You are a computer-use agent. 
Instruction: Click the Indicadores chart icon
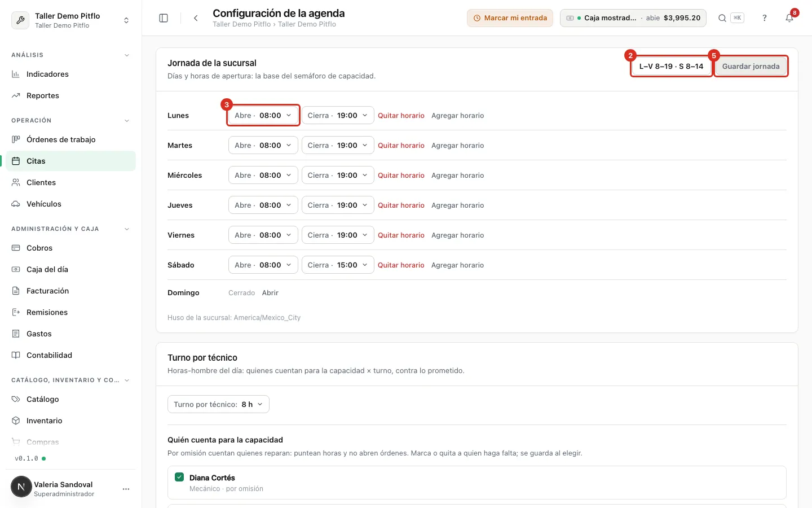click(x=16, y=74)
